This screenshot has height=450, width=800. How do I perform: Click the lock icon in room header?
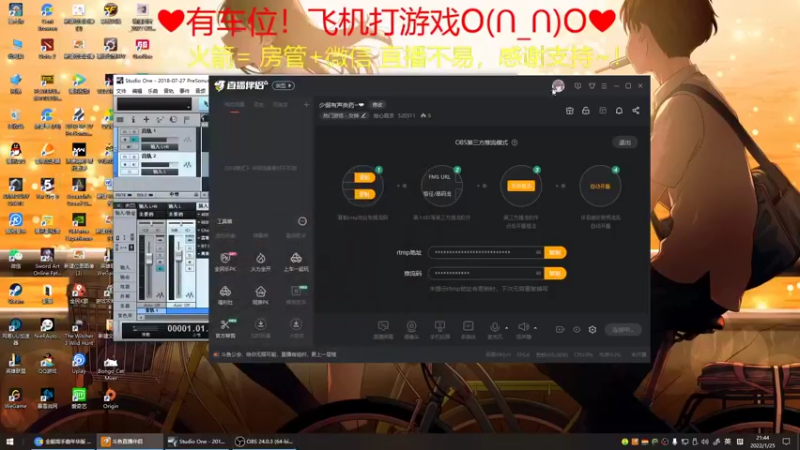pyautogui.click(x=586, y=111)
